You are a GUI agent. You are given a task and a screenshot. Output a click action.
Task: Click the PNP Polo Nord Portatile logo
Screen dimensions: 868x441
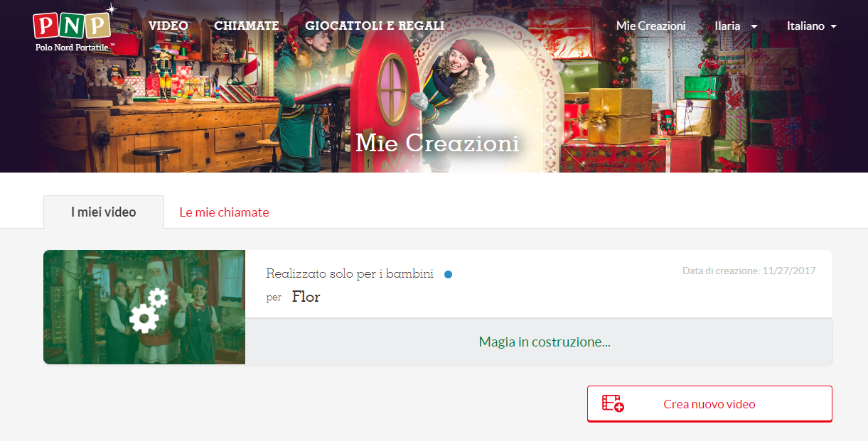[x=73, y=28]
